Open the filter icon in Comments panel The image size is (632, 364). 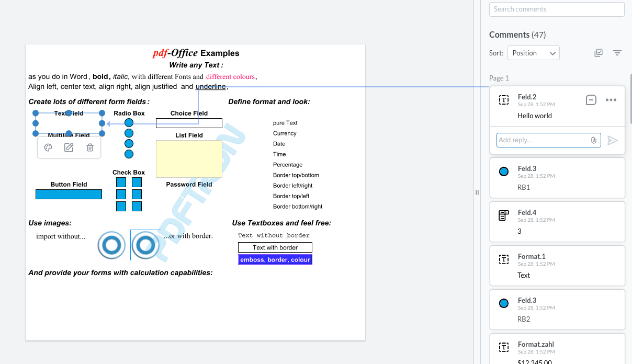point(617,52)
